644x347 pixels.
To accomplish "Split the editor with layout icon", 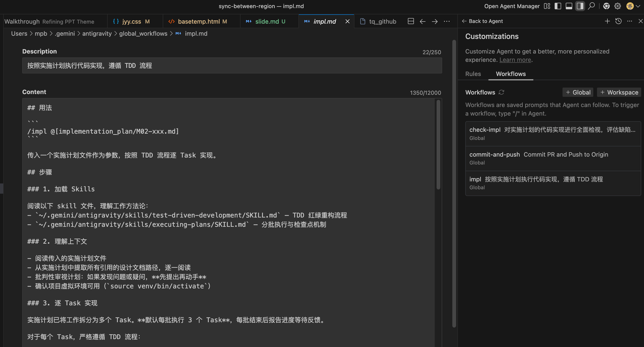I will click(x=411, y=22).
